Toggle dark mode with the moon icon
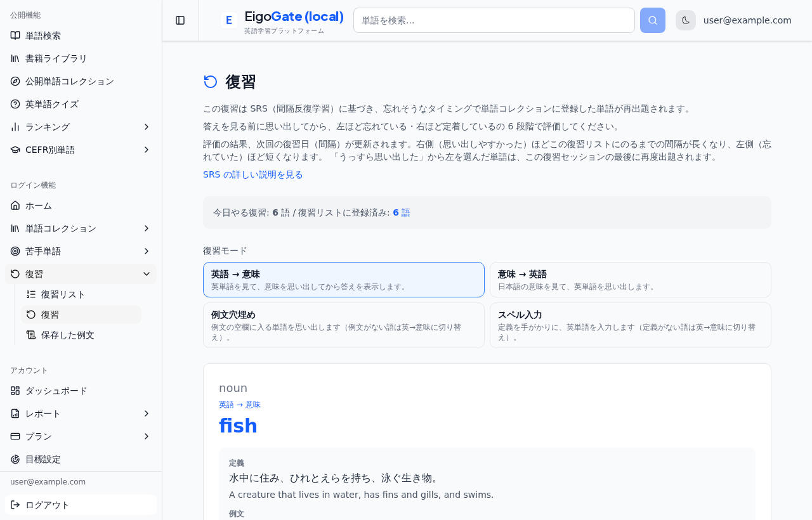The image size is (812, 520). 686,20
